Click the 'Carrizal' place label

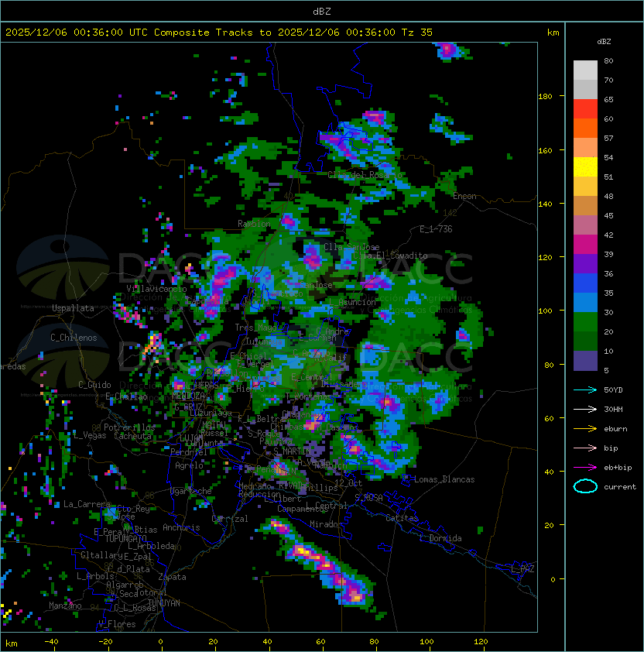pos(230,519)
